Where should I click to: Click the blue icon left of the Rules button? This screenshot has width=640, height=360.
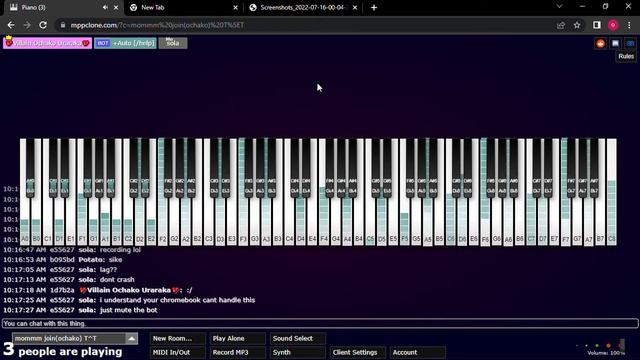630,44
